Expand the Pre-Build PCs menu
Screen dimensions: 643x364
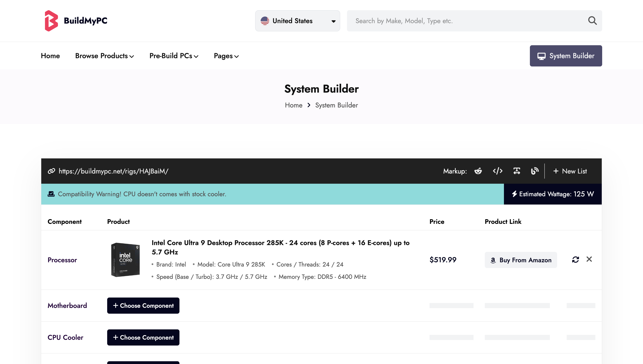tap(174, 56)
